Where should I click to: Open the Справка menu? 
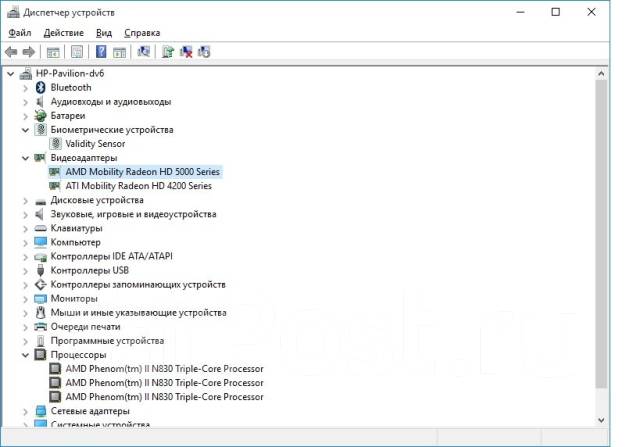(142, 33)
